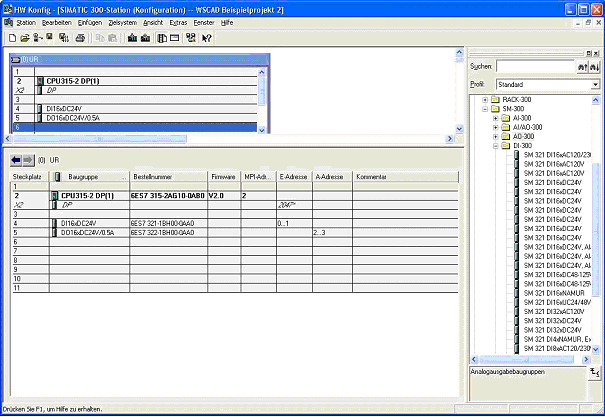Collapse the DI-300 folder
Image resolution: width=605 pixels, height=417 pixels.
(x=496, y=146)
